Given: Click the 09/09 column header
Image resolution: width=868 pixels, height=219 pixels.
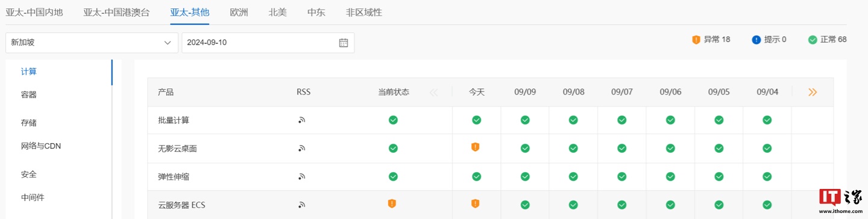Looking at the screenshot, I should coord(525,92).
